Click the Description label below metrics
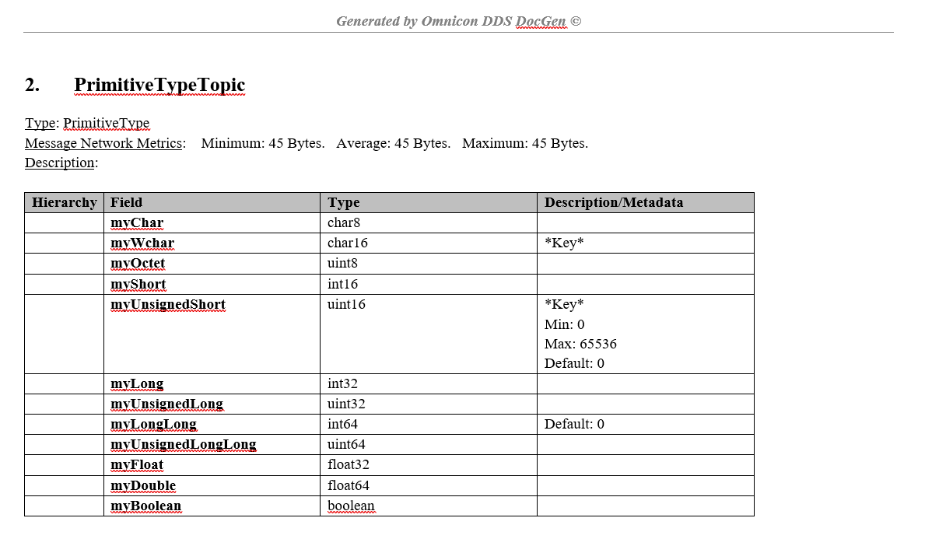This screenshot has height=560, width=925. [x=58, y=162]
